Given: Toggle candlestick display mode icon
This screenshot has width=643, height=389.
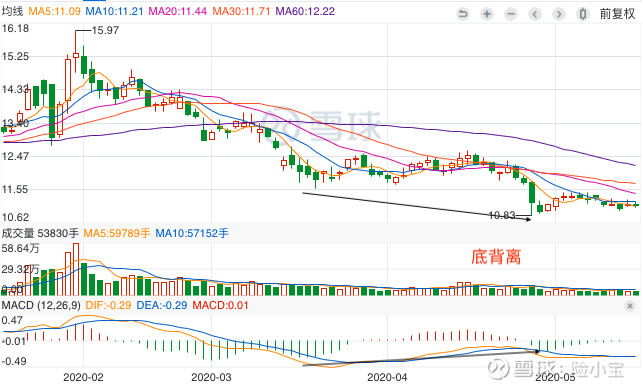Looking at the screenshot, I should (583, 14).
